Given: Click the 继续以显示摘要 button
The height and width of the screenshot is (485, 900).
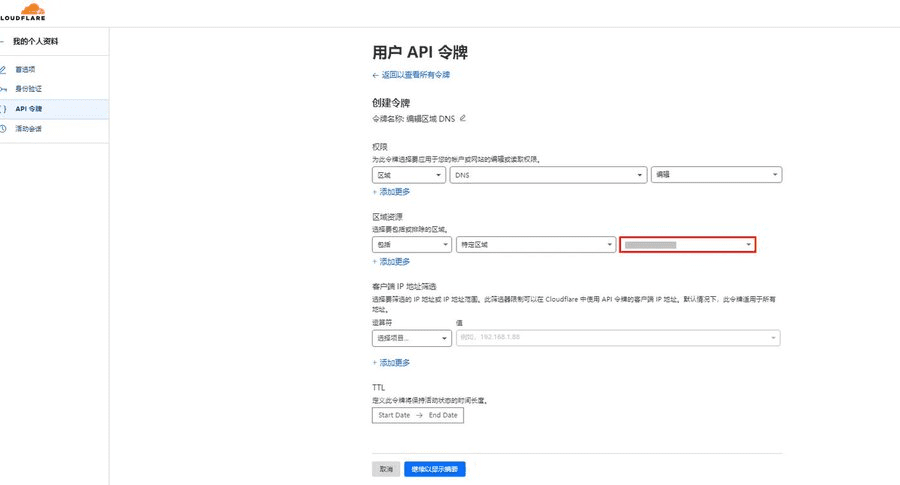Looking at the screenshot, I should pyautogui.click(x=435, y=469).
